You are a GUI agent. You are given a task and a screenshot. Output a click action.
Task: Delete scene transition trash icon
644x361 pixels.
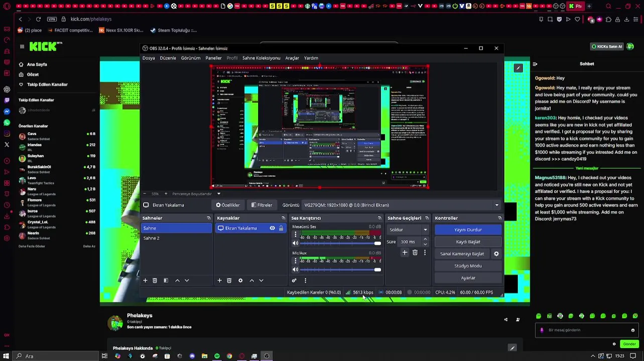click(x=415, y=253)
